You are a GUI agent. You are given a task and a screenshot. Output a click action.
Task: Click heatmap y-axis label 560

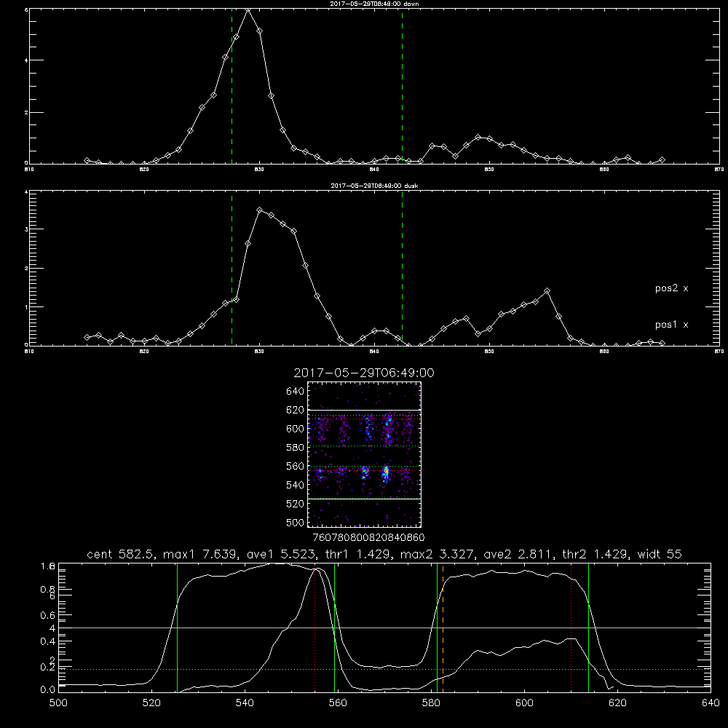tap(296, 466)
